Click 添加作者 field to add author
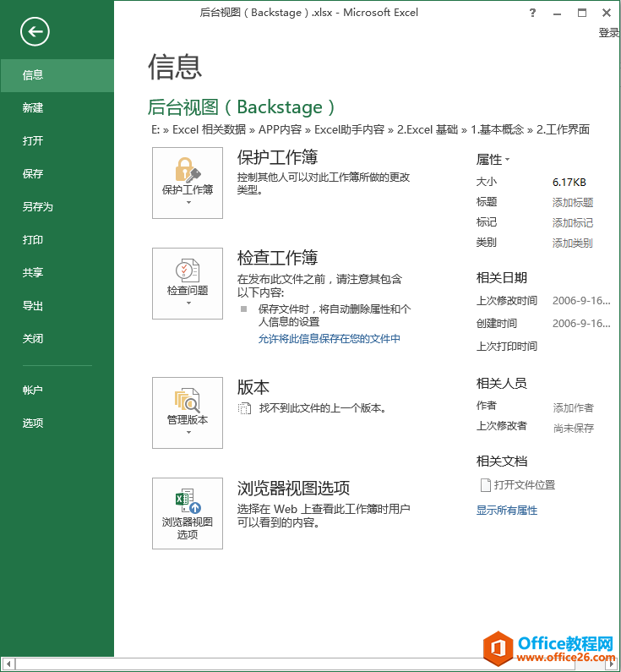 (573, 407)
